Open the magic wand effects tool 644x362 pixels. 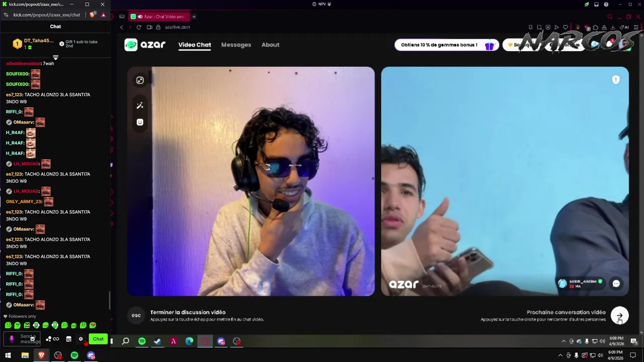point(140,106)
